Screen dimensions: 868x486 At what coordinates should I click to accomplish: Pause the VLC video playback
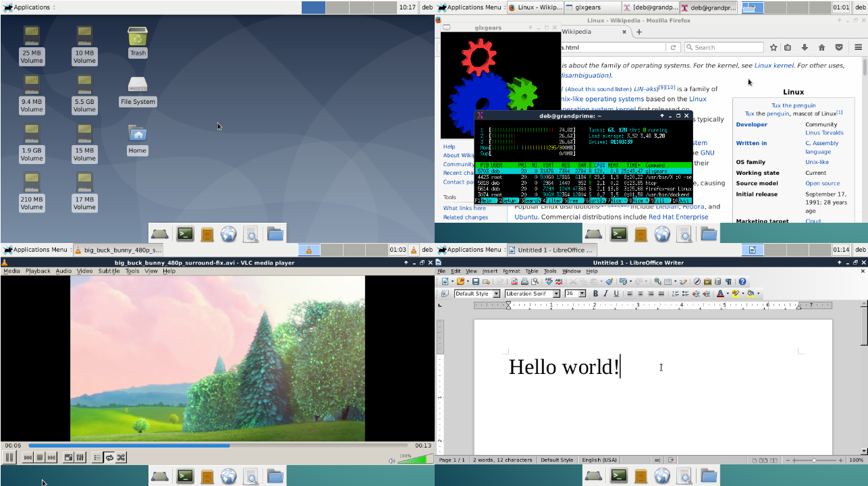tap(9, 457)
